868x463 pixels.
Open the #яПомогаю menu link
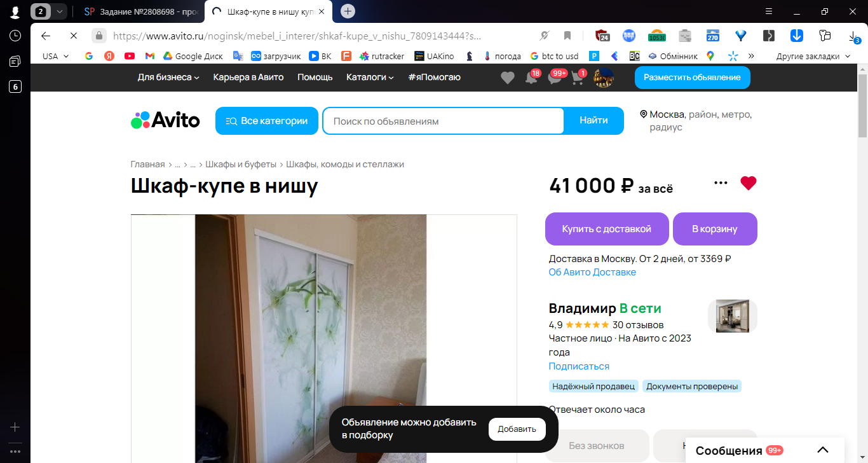(435, 77)
